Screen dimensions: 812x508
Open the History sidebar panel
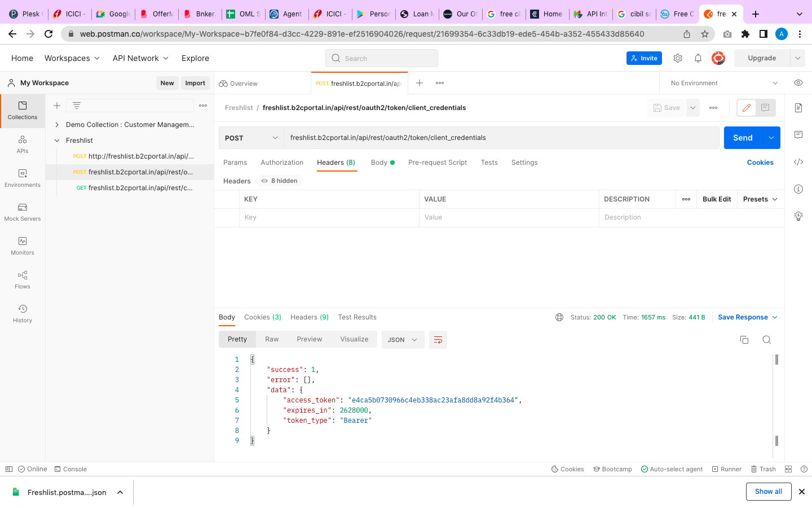pyautogui.click(x=23, y=314)
